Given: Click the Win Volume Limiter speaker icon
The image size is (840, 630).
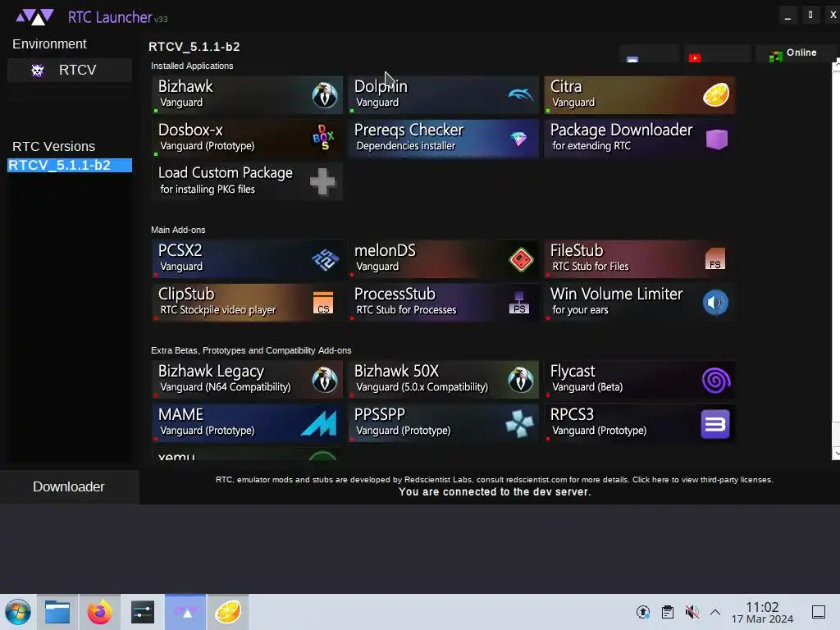Looking at the screenshot, I should tap(715, 303).
